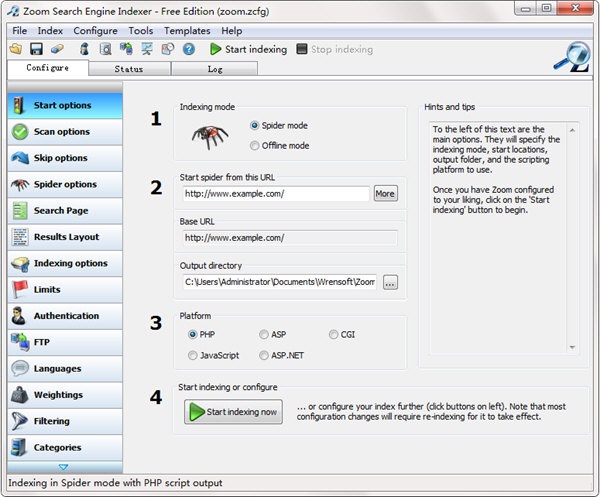Open the File menu
This screenshot has width=600, height=497.
click(20, 31)
